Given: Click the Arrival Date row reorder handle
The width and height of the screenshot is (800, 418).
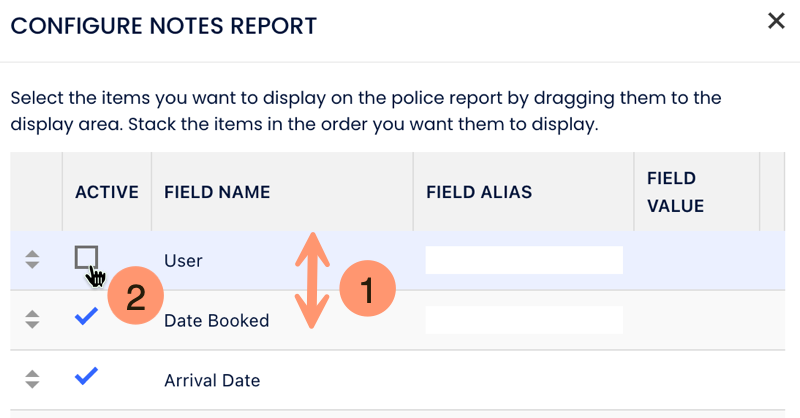Looking at the screenshot, I should (x=32, y=380).
